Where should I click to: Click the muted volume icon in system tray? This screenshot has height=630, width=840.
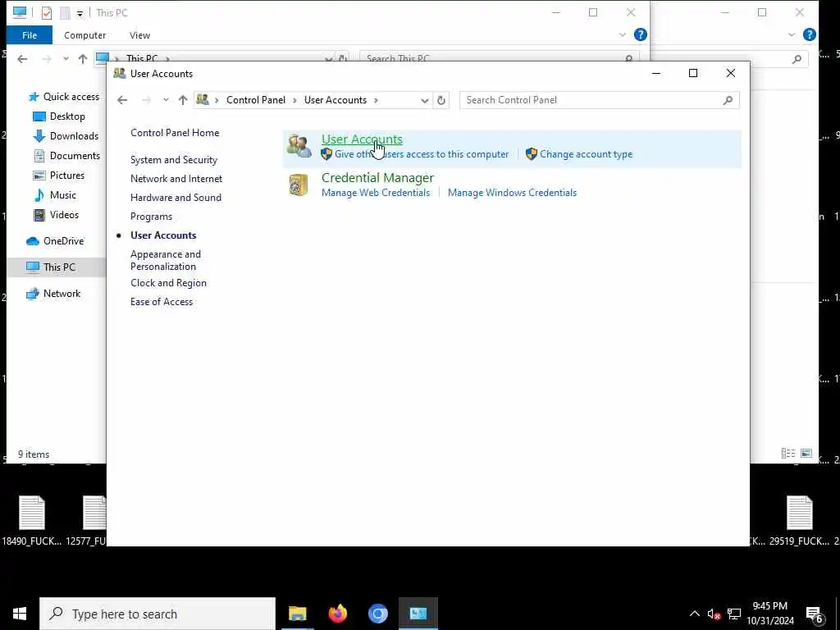714,614
